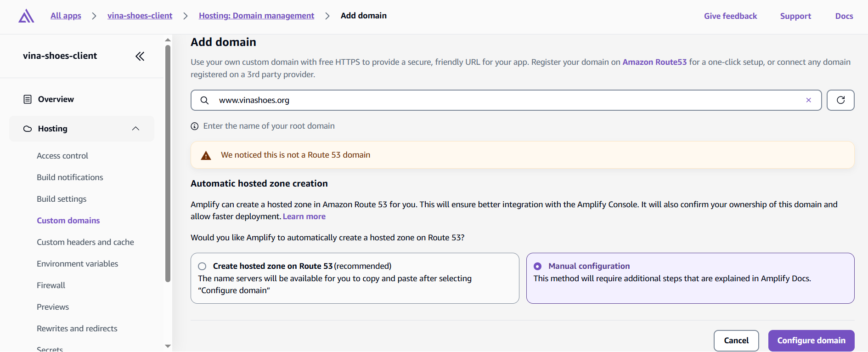
Task: Open the Support link
Action: pyautogui.click(x=795, y=16)
